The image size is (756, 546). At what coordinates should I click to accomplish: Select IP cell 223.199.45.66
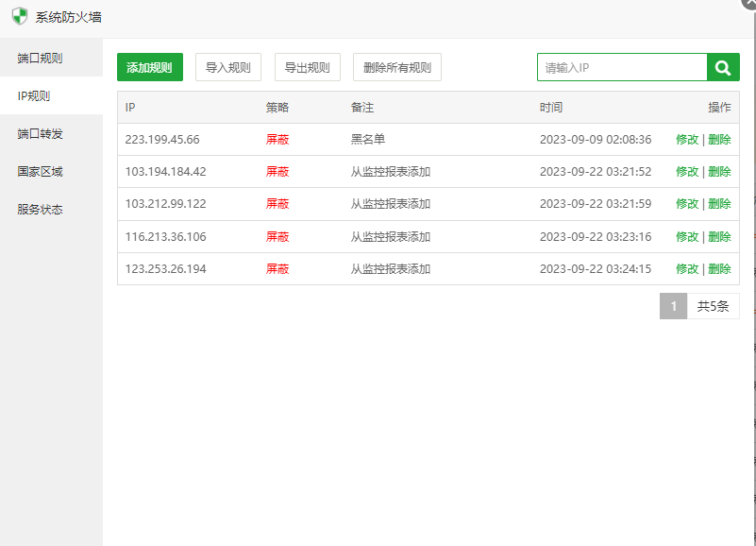click(162, 140)
